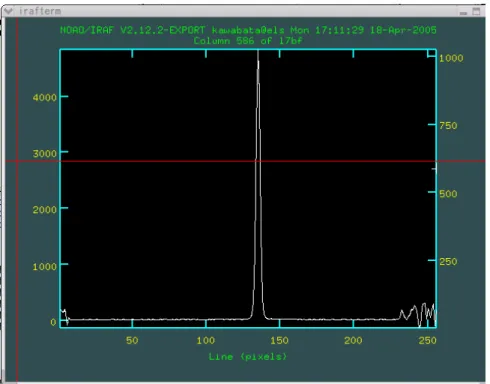The height and width of the screenshot is (384, 490).
Task: Click the x-axis label 150
Action: (x=279, y=340)
